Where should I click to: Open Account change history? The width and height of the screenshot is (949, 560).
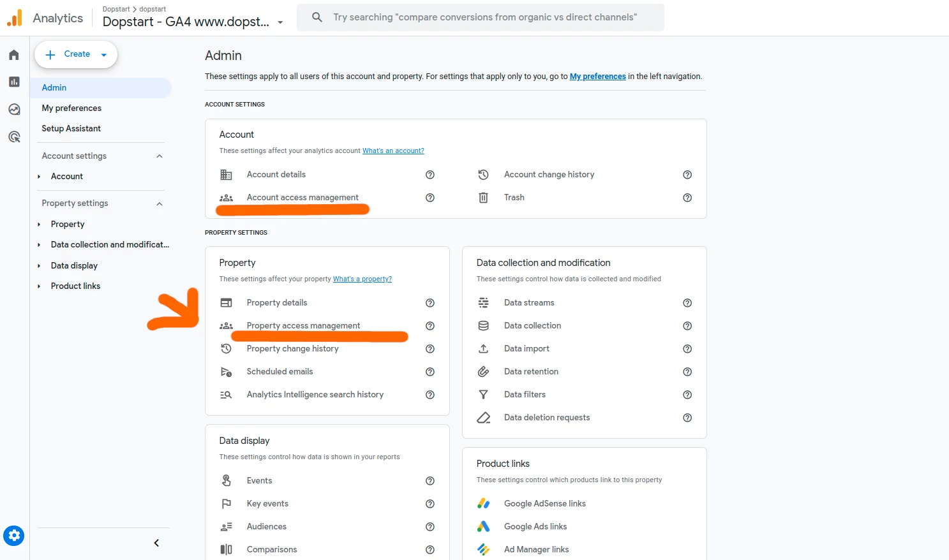pyautogui.click(x=549, y=175)
